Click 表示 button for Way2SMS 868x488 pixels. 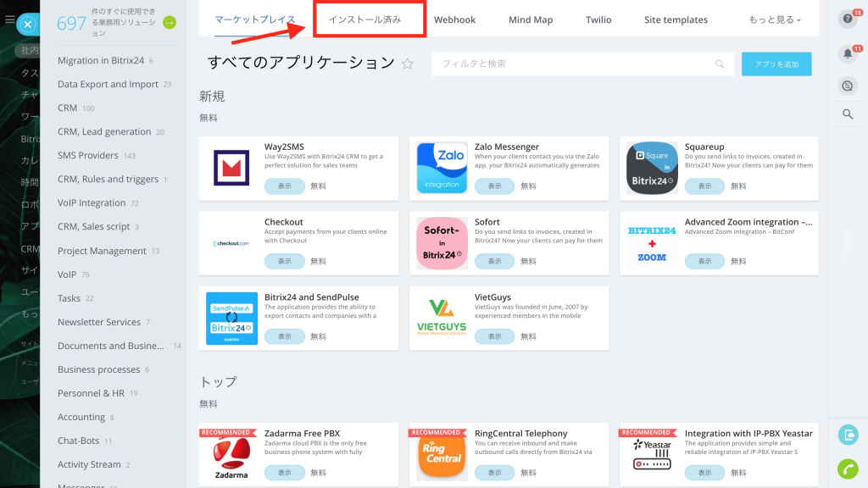coord(285,186)
